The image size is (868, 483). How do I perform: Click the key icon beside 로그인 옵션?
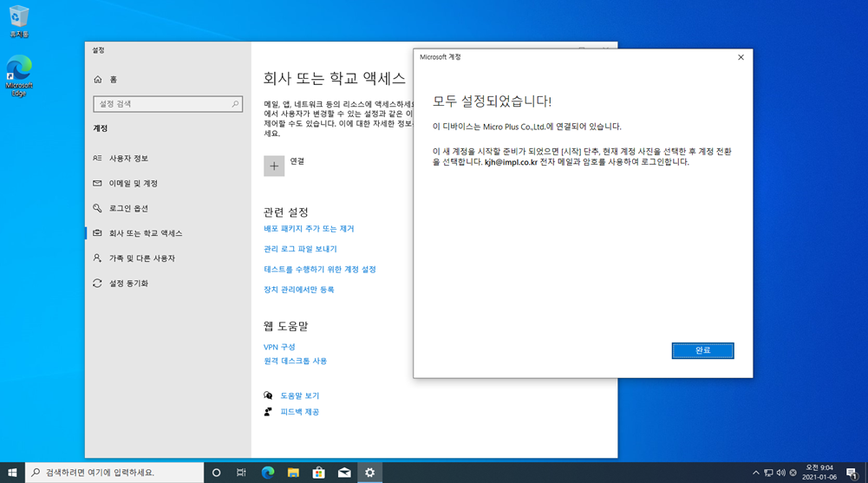pos(97,208)
